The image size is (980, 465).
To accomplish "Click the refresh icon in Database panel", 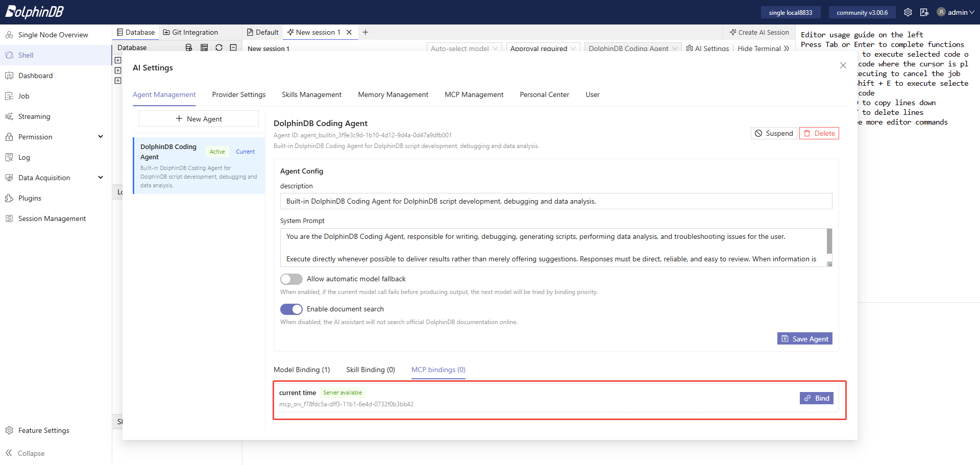I will pos(219,47).
